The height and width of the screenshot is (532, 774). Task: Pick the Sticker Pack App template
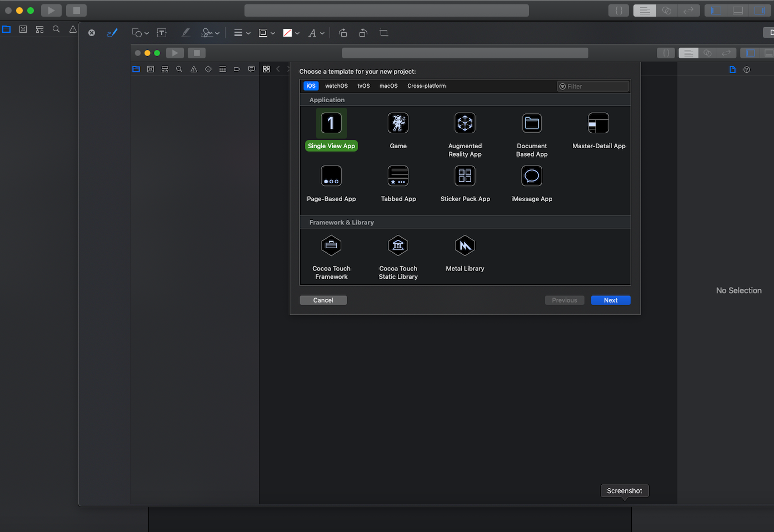point(465,184)
